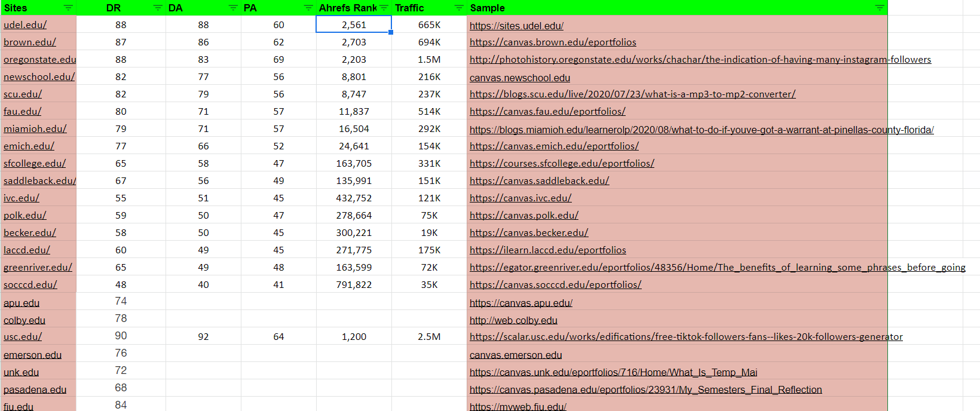Select the Ahrefs Rank cell 2,561
The image size is (980, 411).
(354, 24)
